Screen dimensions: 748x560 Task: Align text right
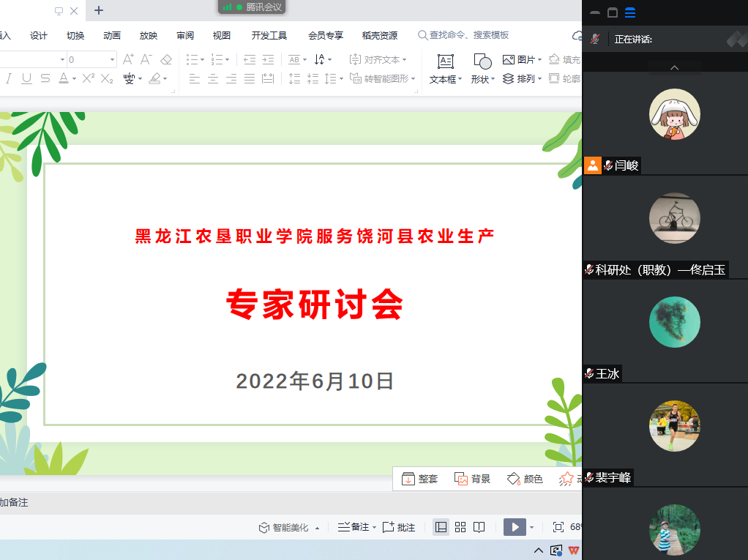tap(231, 79)
